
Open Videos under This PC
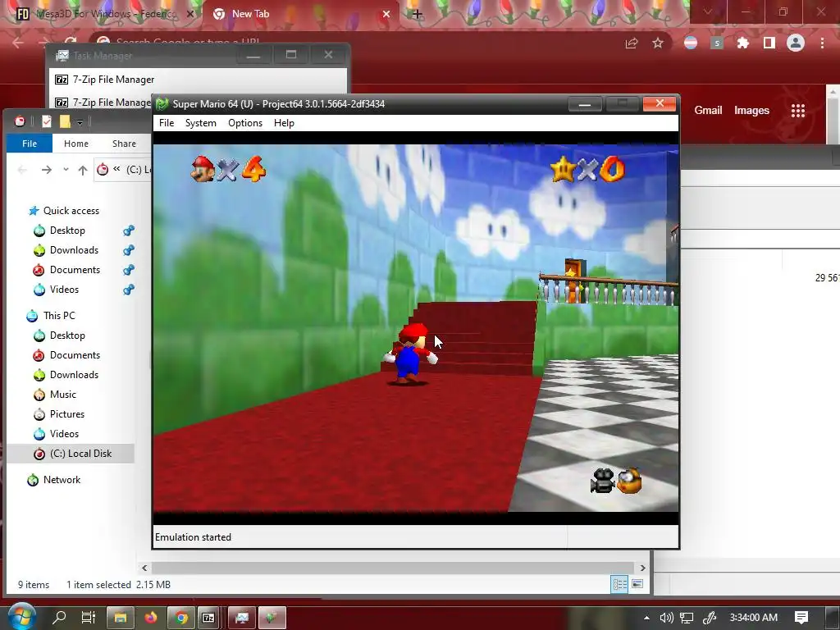[64, 434]
